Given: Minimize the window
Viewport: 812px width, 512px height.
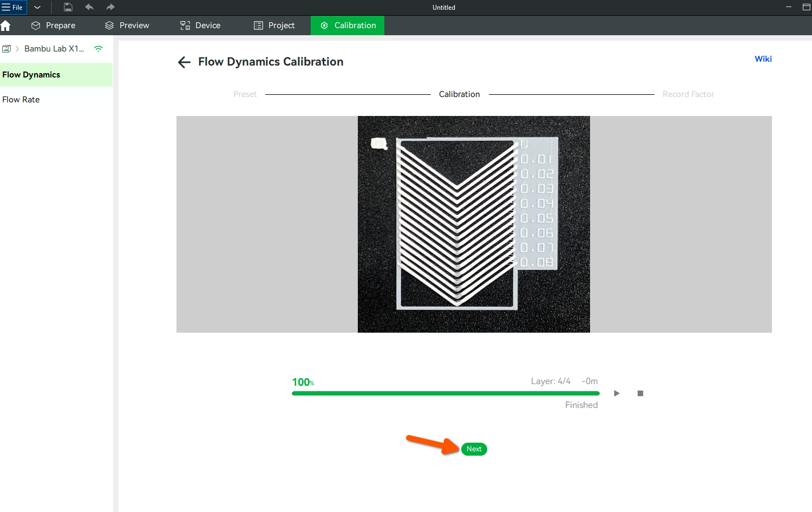Looking at the screenshot, I should (788, 7).
